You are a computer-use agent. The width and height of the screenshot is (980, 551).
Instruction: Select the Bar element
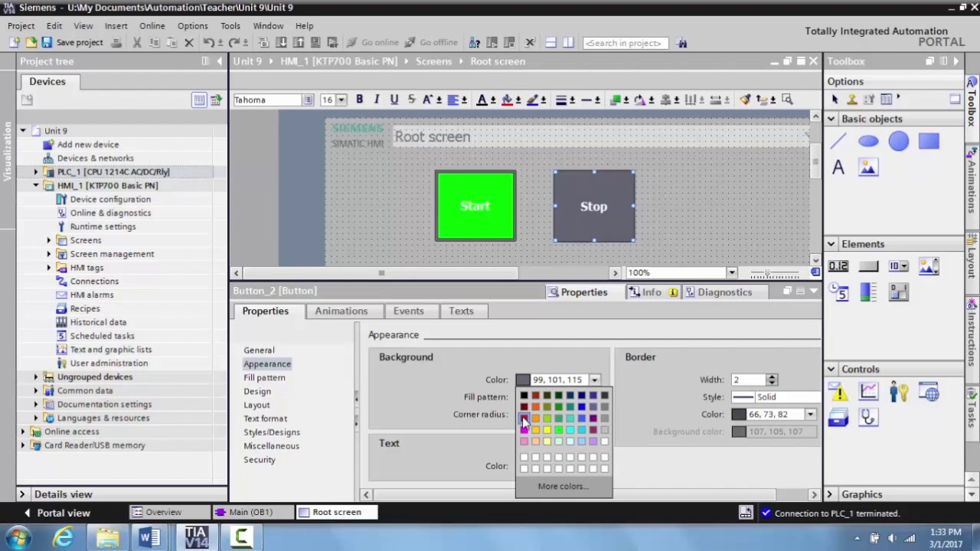[x=868, y=292]
